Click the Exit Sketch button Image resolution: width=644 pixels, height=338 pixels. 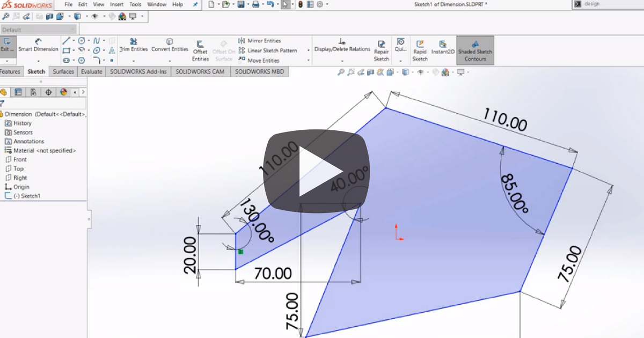[8, 44]
